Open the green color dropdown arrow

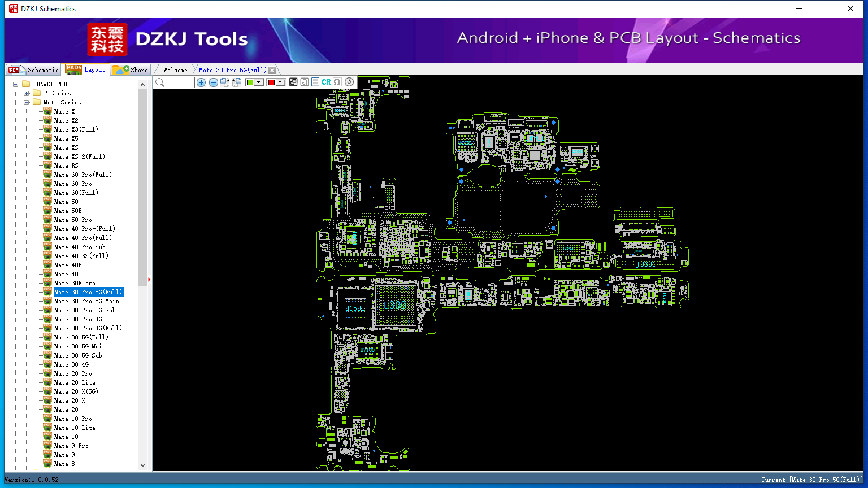pyautogui.click(x=259, y=82)
